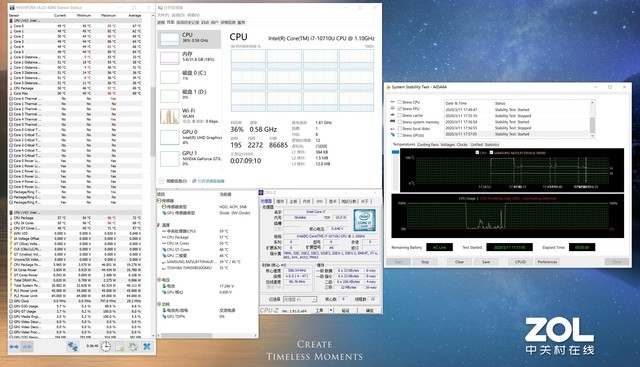Select Disk 0 (C:) in Task Manager
Screen dimensions: 640x367
[x=189, y=76]
